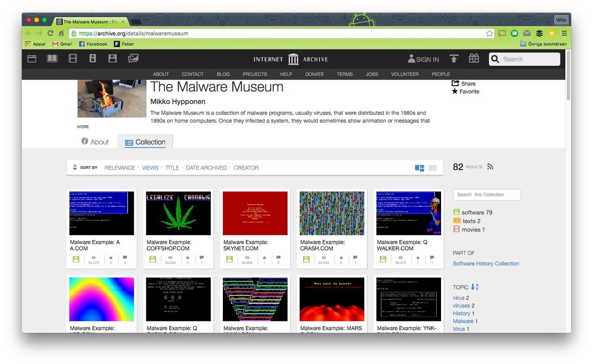The width and height of the screenshot is (593, 364).
Task: Open the RSS feed icon
Action: [x=490, y=167]
